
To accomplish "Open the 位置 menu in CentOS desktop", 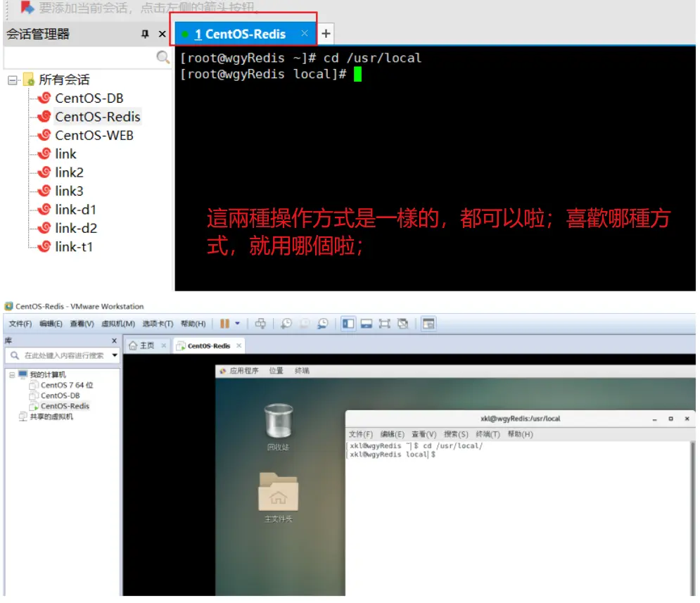I will (x=276, y=371).
